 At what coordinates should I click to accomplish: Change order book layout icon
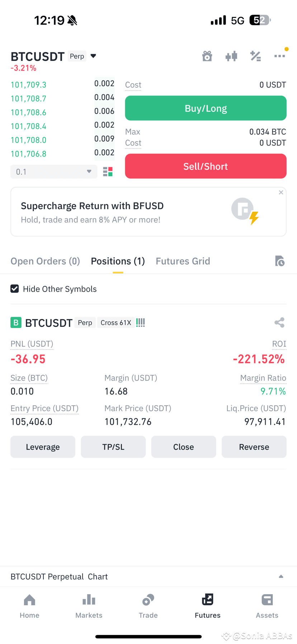108,172
